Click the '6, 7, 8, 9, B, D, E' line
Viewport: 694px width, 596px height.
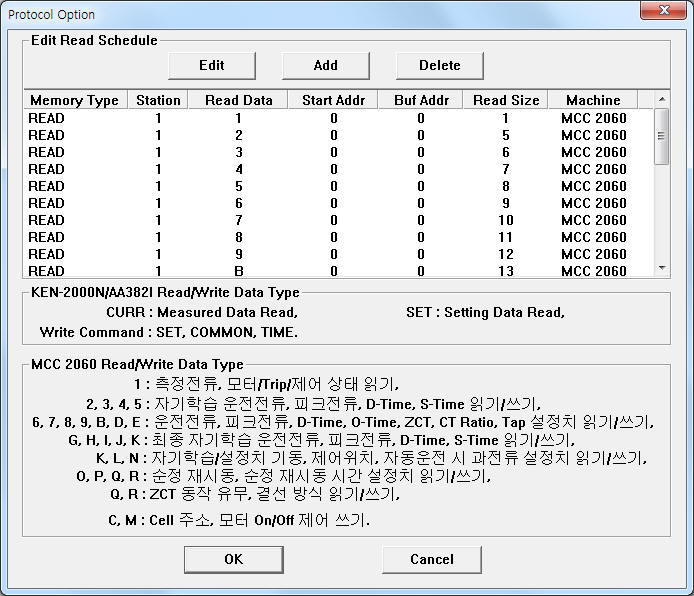coord(343,422)
